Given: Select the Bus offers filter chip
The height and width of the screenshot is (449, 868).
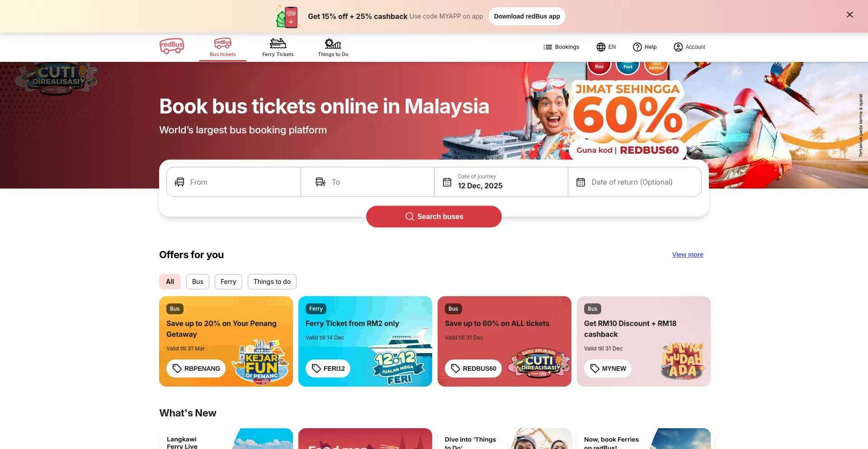Looking at the screenshot, I should pos(198,282).
